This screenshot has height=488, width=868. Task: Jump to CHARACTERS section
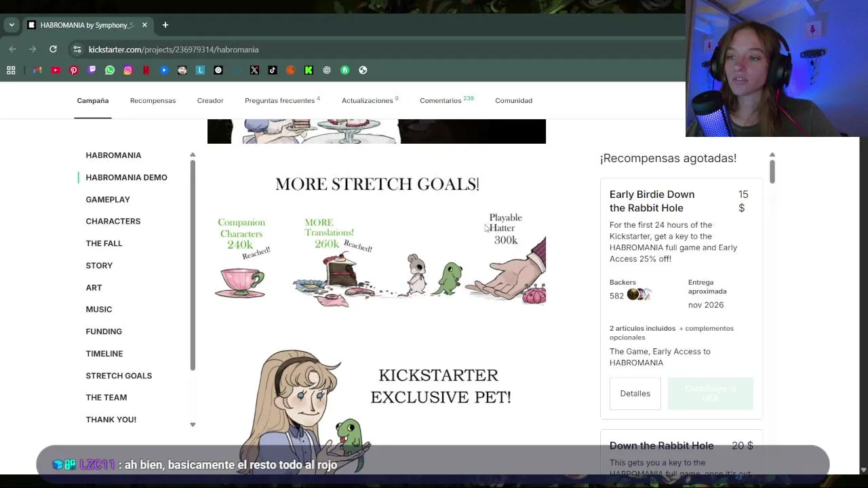coord(113,222)
